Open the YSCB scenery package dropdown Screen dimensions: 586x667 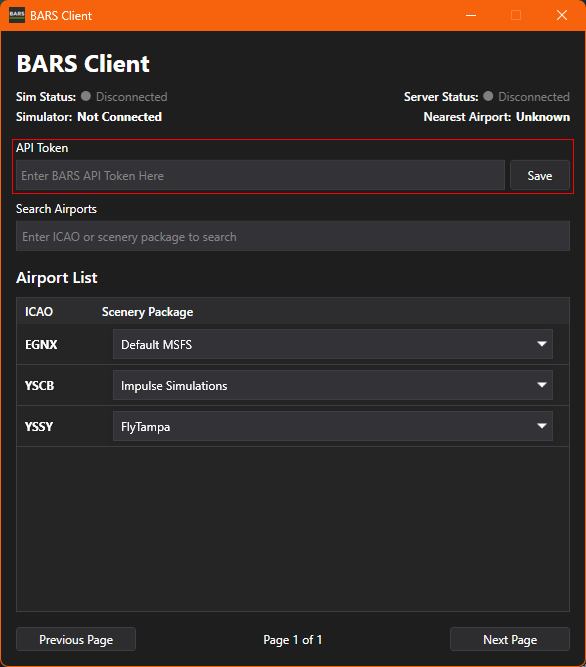pyautogui.click(x=333, y=385)
